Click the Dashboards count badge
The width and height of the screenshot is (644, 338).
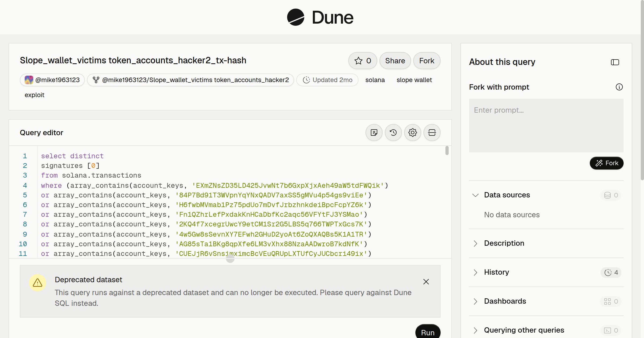tap(611, 301)
